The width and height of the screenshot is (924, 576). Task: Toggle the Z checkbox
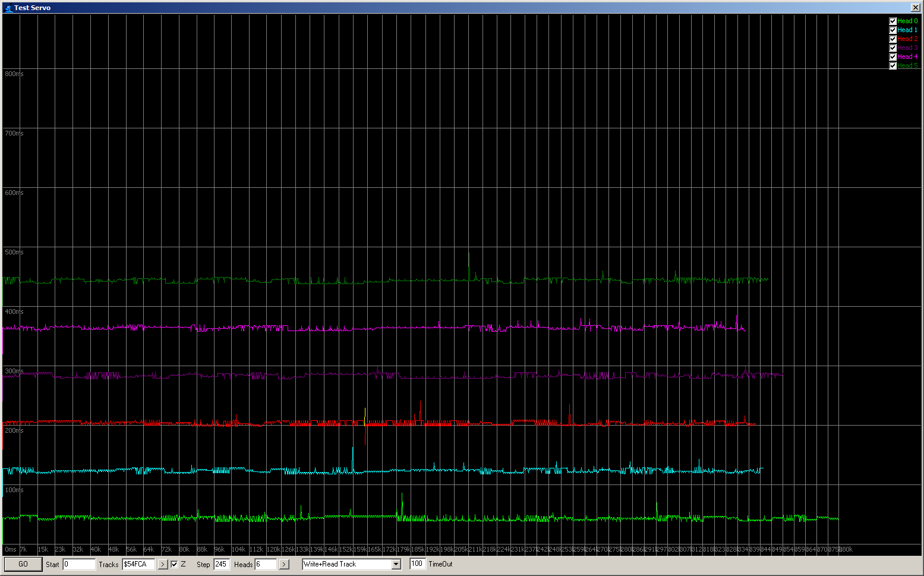[174, 564]
